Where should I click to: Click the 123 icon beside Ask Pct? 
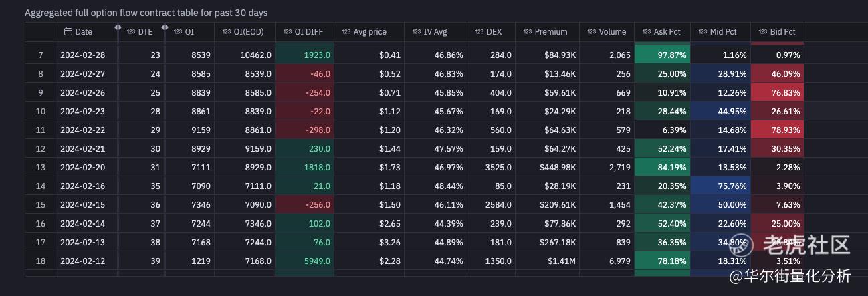coord(646,32)
